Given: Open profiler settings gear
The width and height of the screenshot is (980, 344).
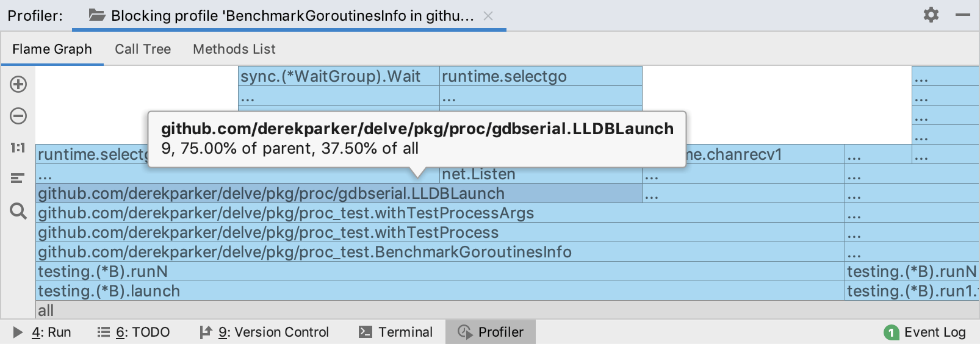Looking at the screenshot, I should 931,15.
